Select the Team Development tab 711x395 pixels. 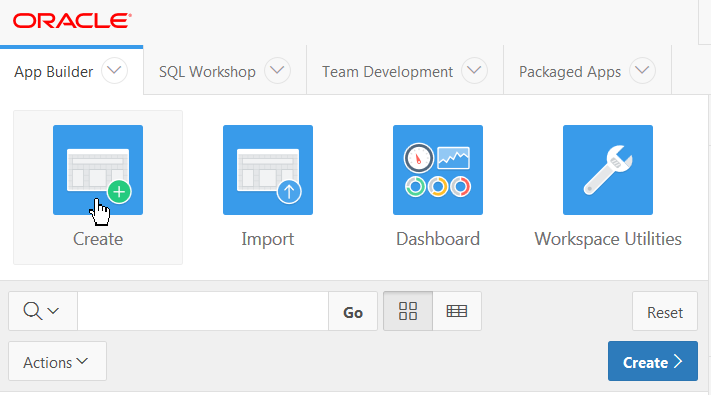(x=387, y=72)
